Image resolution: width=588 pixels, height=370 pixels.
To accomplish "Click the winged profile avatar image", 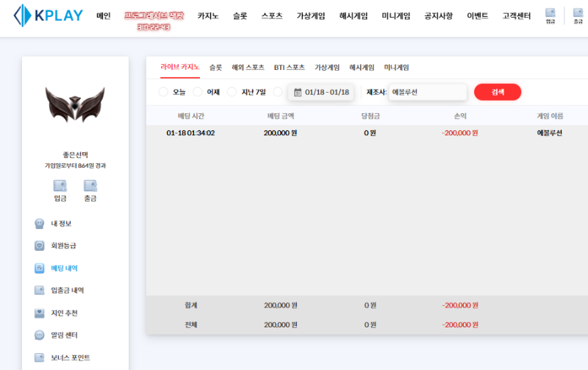I will pos(75,105).
